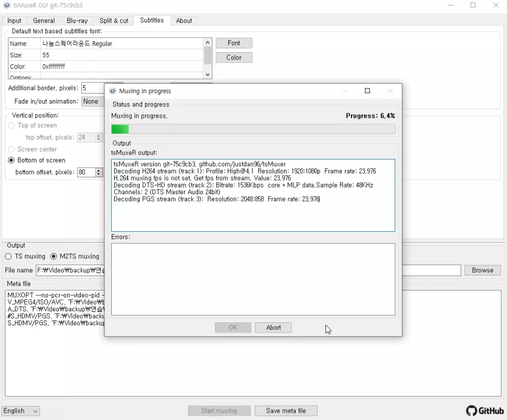Screen dimensions: 507x420
Task: Open the Split & cut tab
Action: (x=114, y=21)
